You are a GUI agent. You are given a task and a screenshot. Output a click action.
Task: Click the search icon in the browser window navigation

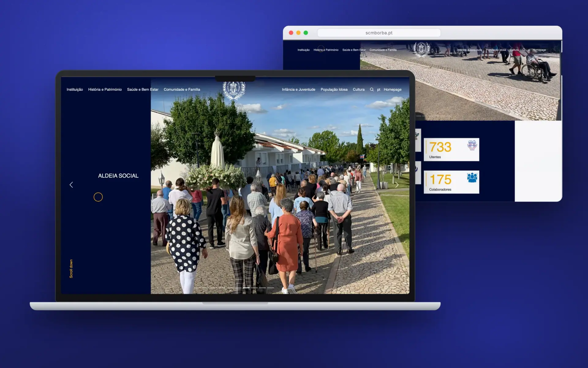pyautogui.click(x=524, y=50)
